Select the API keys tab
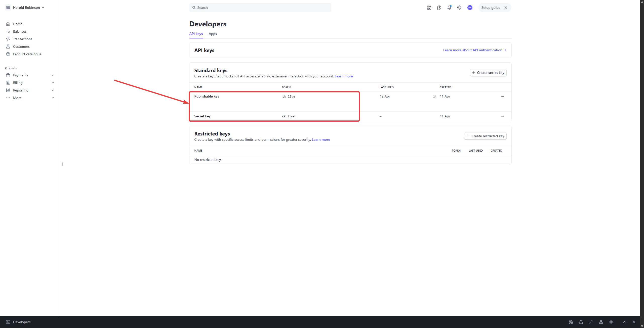The image size is (644, 328). tap(196, 34)
